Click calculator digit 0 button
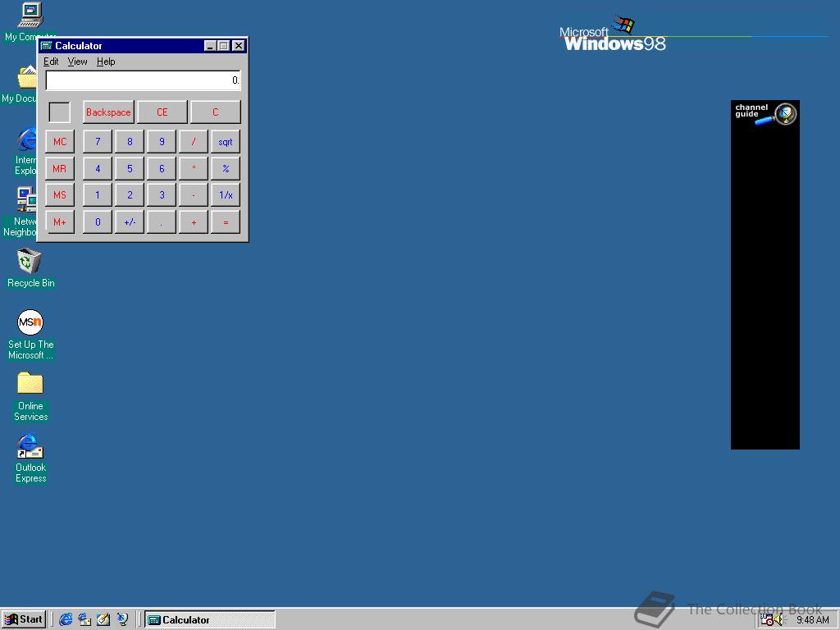This screenshot has height=630, width=840. coord(98,221)
